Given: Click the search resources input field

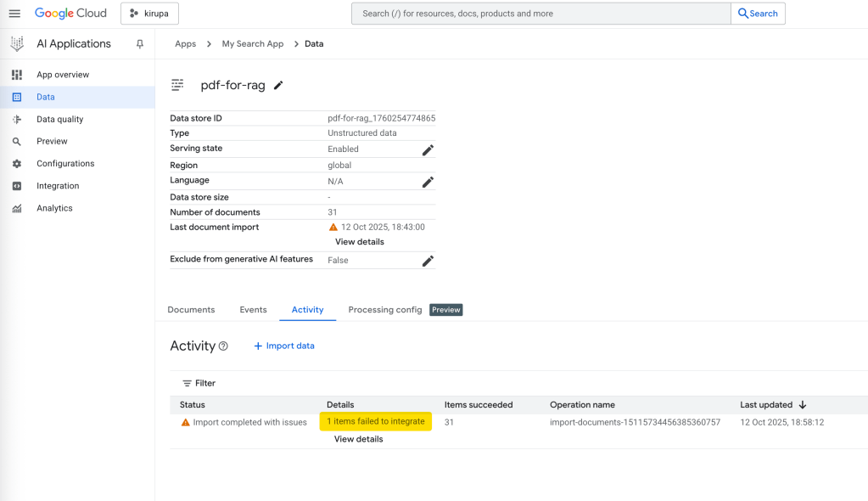Looking at the screenshot, I should 540,14.
